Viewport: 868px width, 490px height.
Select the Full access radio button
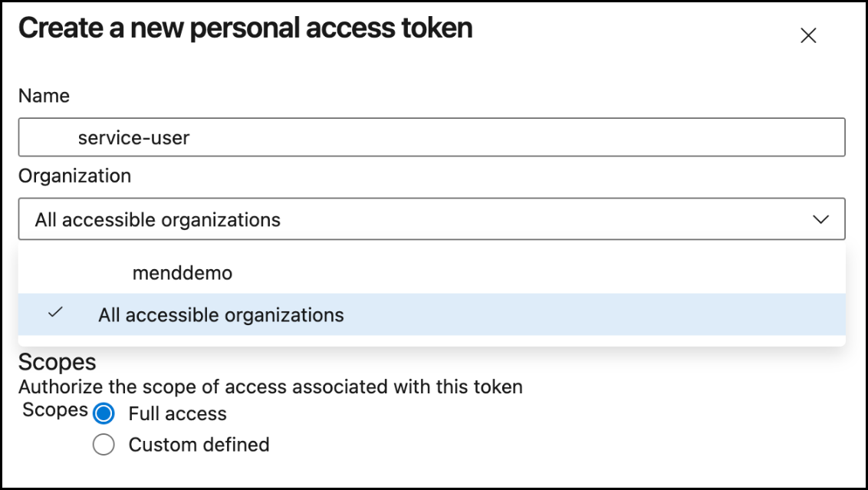point(104,414)
